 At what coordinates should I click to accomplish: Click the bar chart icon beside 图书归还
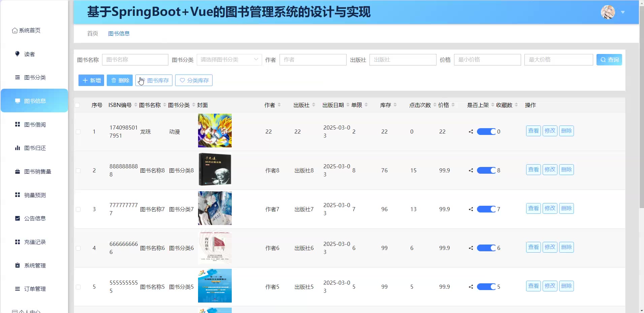(18, 148)
